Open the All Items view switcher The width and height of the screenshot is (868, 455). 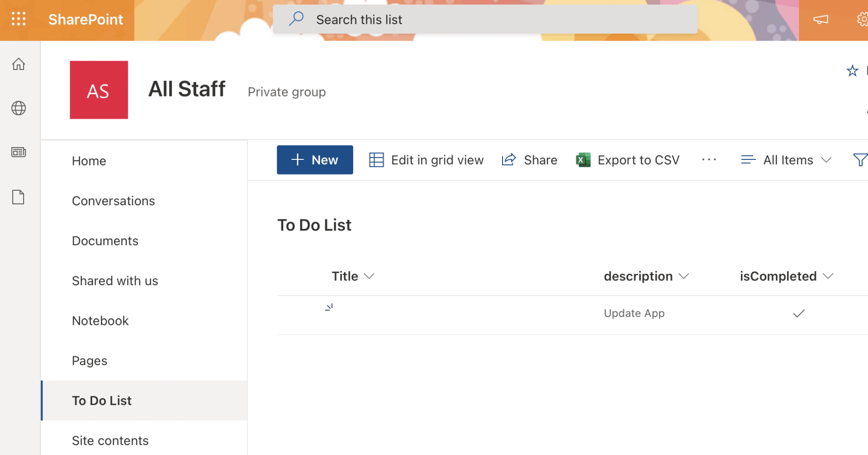786,160
